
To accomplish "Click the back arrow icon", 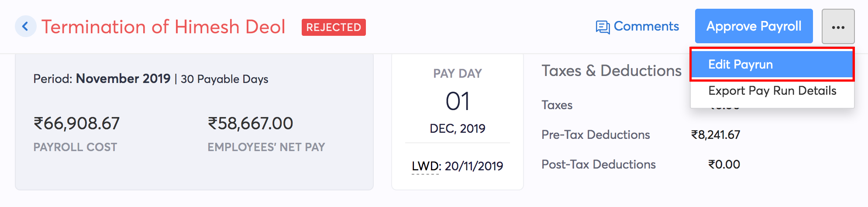I will tap(25, 27).
